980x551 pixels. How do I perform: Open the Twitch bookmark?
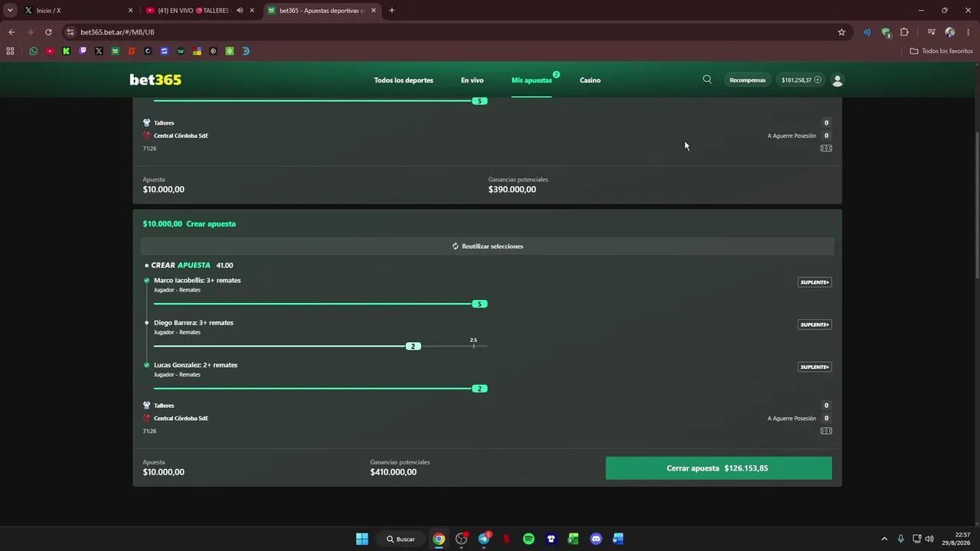click(83, 51)
